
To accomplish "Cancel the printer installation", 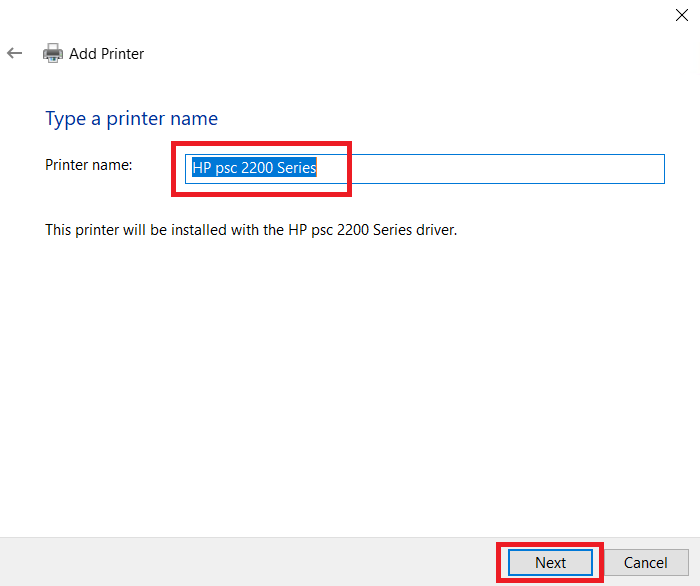I will [645, 563].
